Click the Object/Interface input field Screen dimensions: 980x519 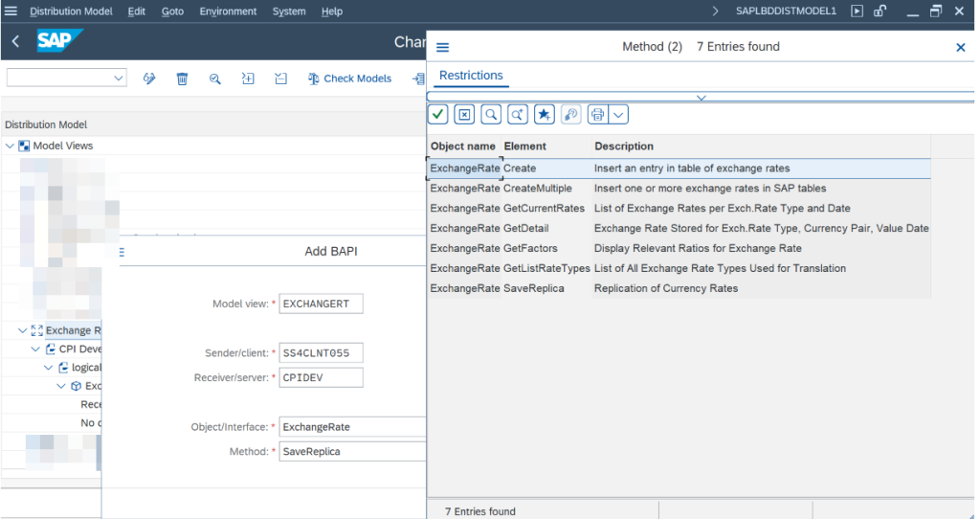tap(352, 427)
